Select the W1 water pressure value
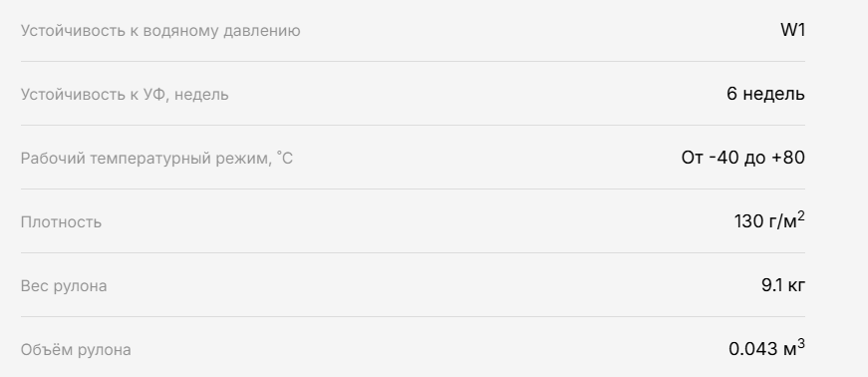868x377 pixels. [792, 31]
